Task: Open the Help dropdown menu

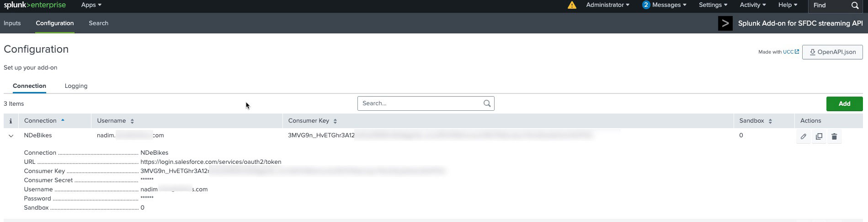Action: pyautogui.click(x=788, y=5)
